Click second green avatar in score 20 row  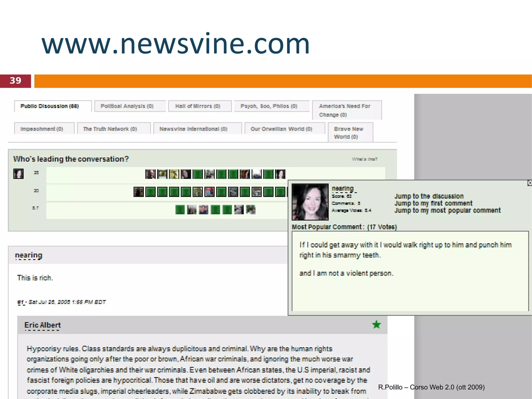162,192
